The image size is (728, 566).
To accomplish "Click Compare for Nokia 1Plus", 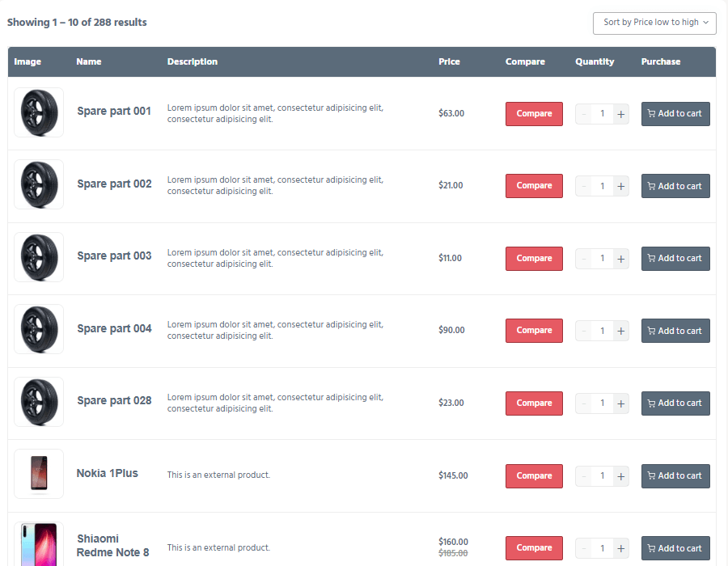I will tap(534, 476).
